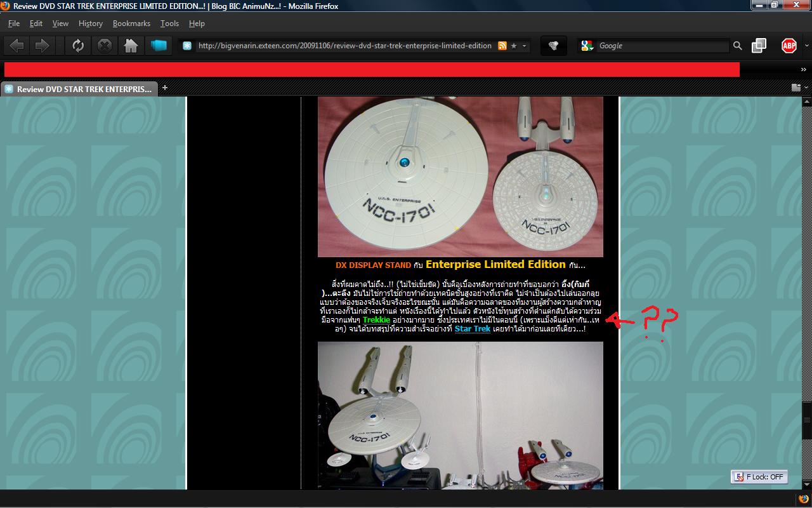This screenshot has height=508, width=812.
Task: Select the Review DVD STAR TREK tab
Action: [x=78, y=89]
